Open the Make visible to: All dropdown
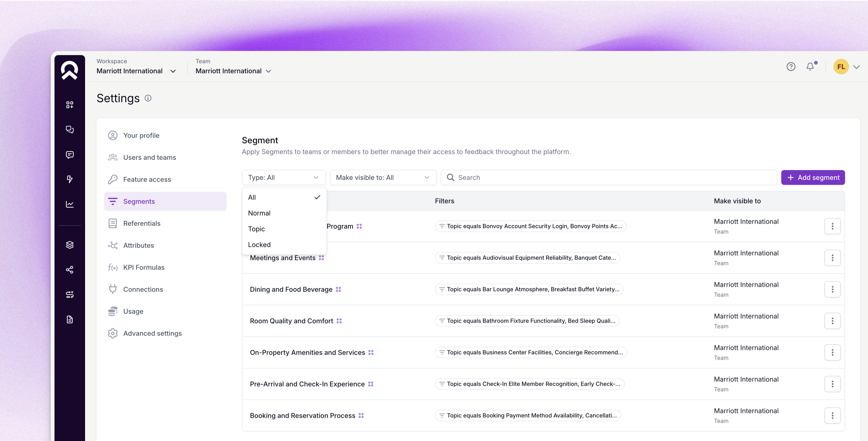The image size is (868, 441). click(x=383, y=178)
